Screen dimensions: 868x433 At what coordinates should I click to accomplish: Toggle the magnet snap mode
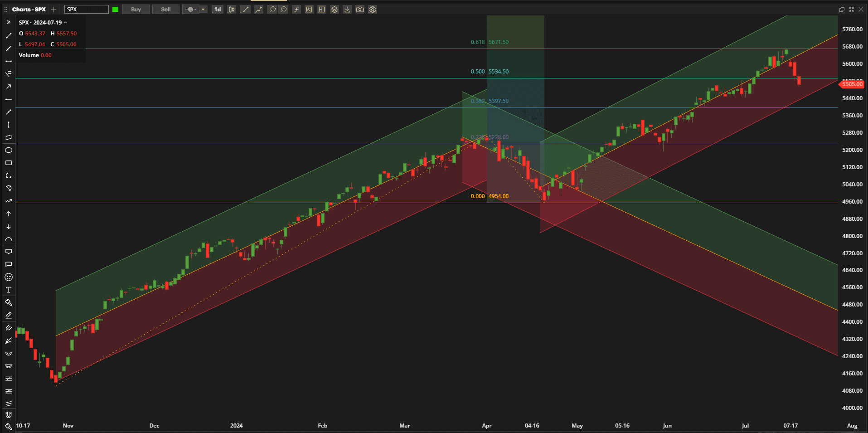[x=8, y=414]
